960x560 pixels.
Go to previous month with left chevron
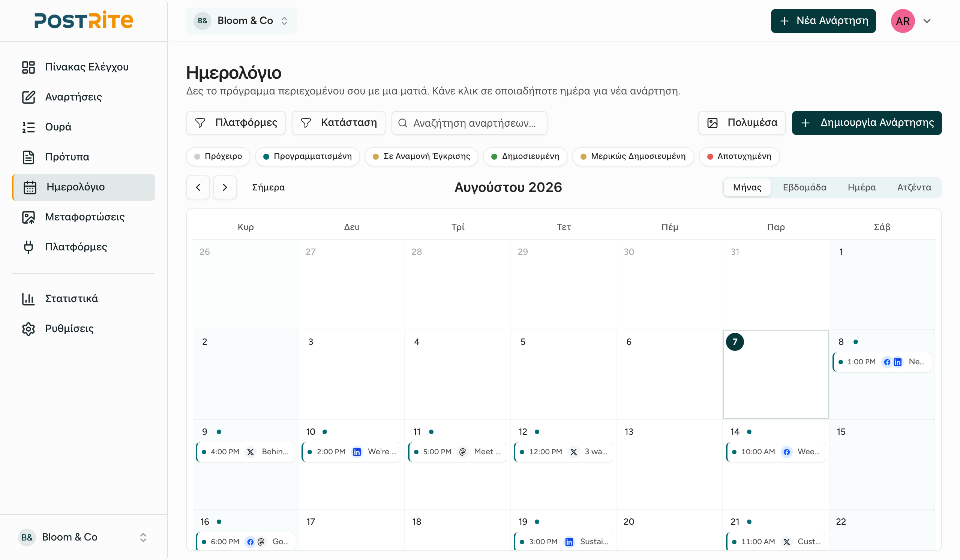(198, 187)
